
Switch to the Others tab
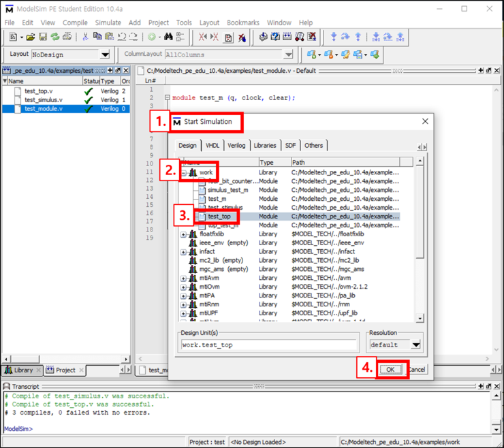click(313, 146)
